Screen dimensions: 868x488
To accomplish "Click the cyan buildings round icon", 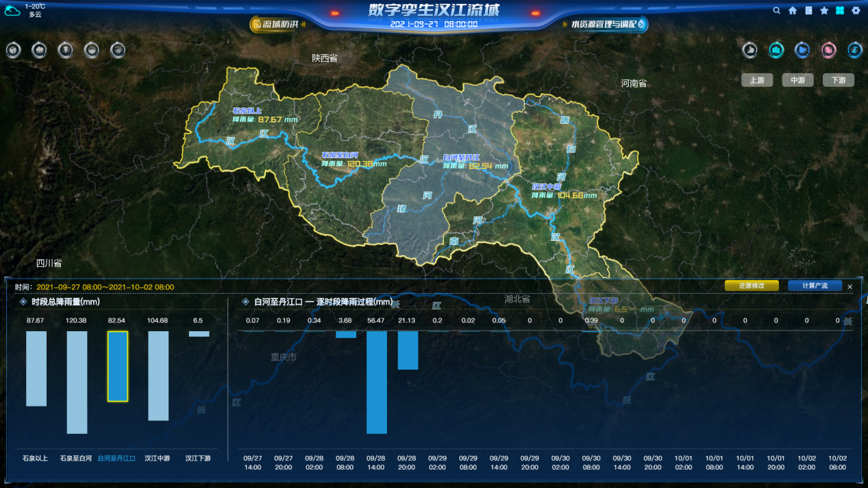I will click(776, 50).
